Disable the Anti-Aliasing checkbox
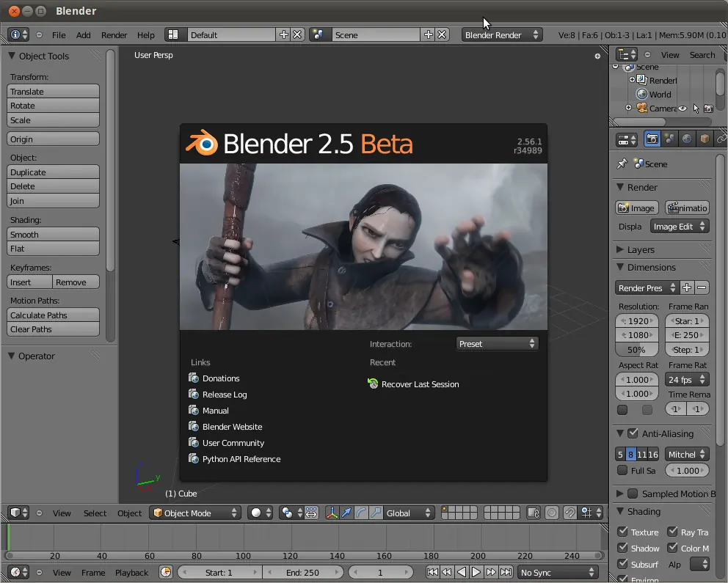Screen dimensions: 728x583 click(x=633, y=433)
